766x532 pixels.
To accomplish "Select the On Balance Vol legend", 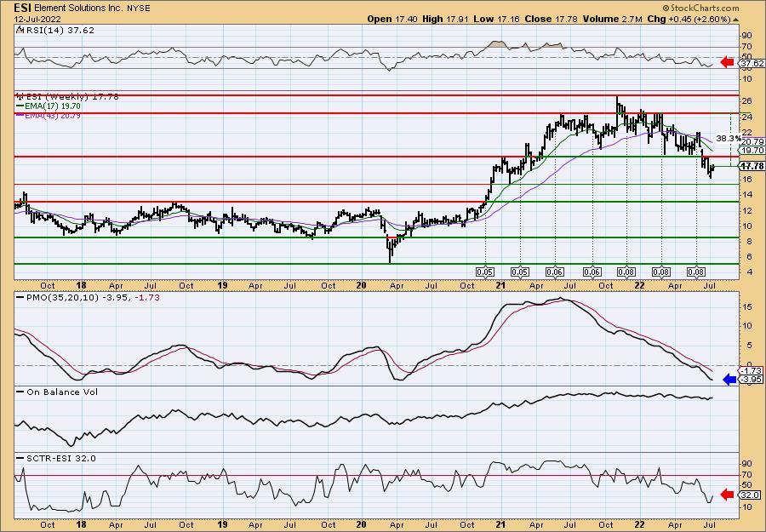I will tap(57, 392).
